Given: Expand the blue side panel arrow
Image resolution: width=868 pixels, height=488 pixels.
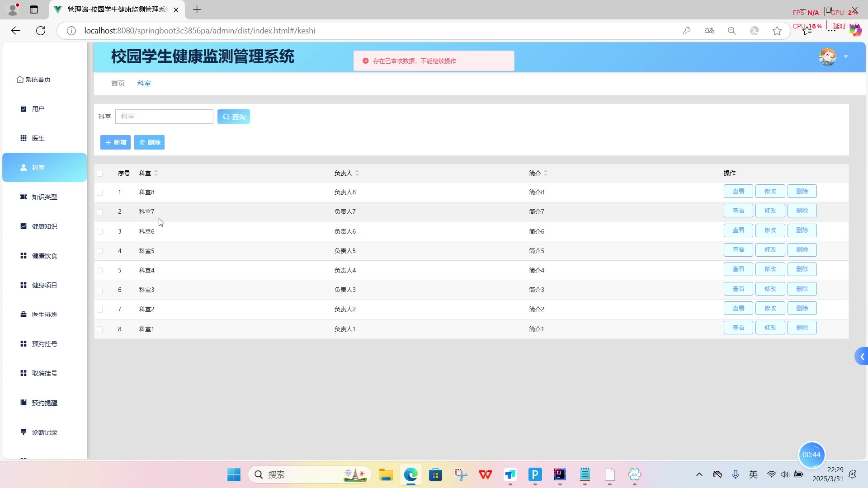Looking at the screenshot, I should point(862,357).
